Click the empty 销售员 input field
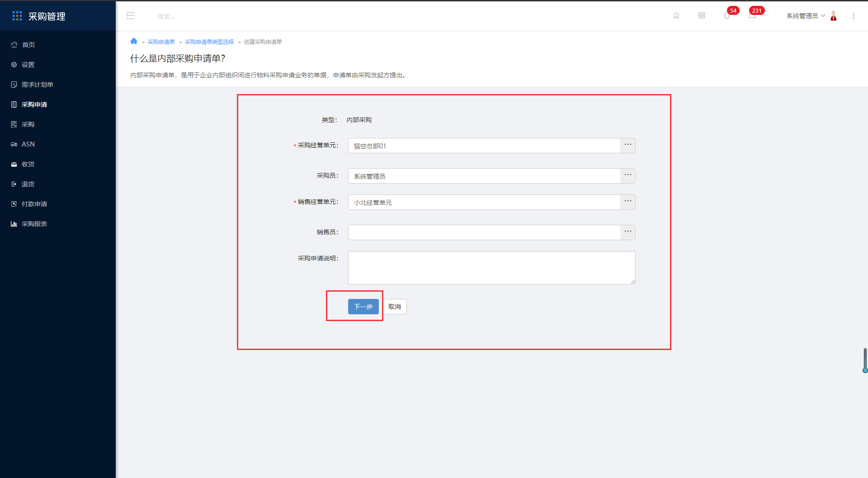Viewport: 868px width, 478px height. (x=484, y=232)
